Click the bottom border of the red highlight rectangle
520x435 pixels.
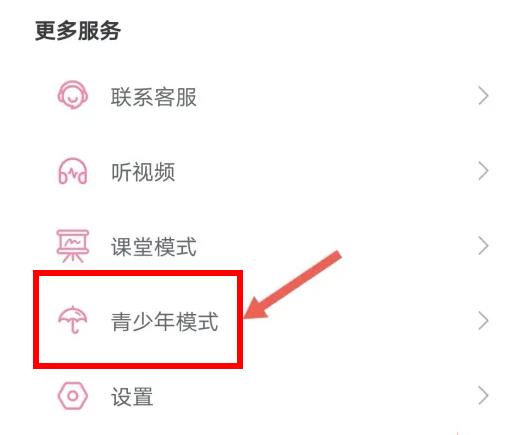pos(138,366)
